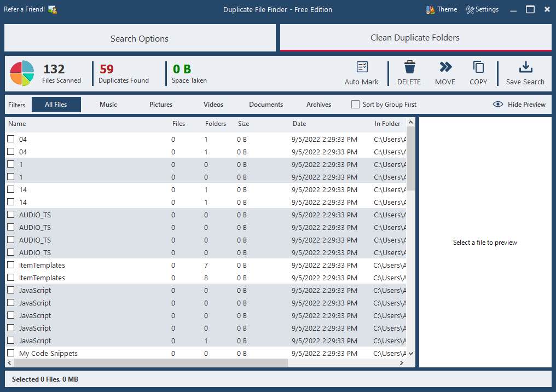The image size is (556, 392).
Task: Sort list by Name column header
Action: (x=17, y=123)
